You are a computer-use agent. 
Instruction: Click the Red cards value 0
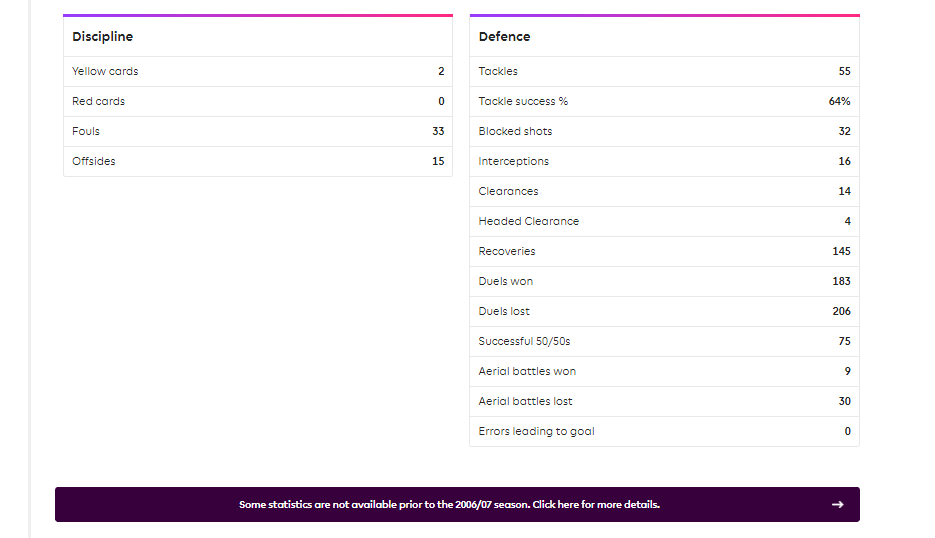441,101
